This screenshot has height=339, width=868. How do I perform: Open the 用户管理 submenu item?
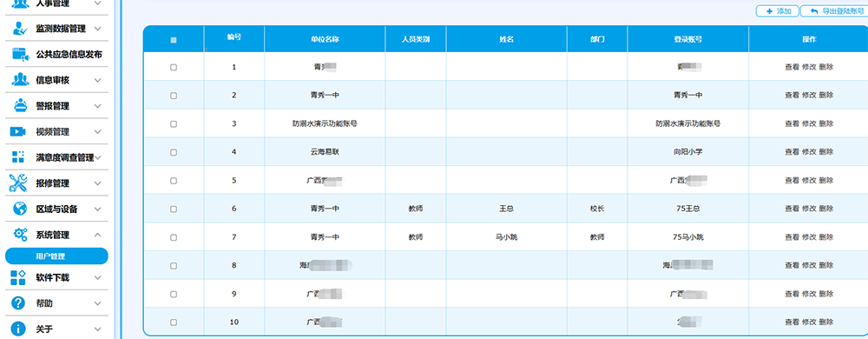pyautogui.click(x=56, y=256)
